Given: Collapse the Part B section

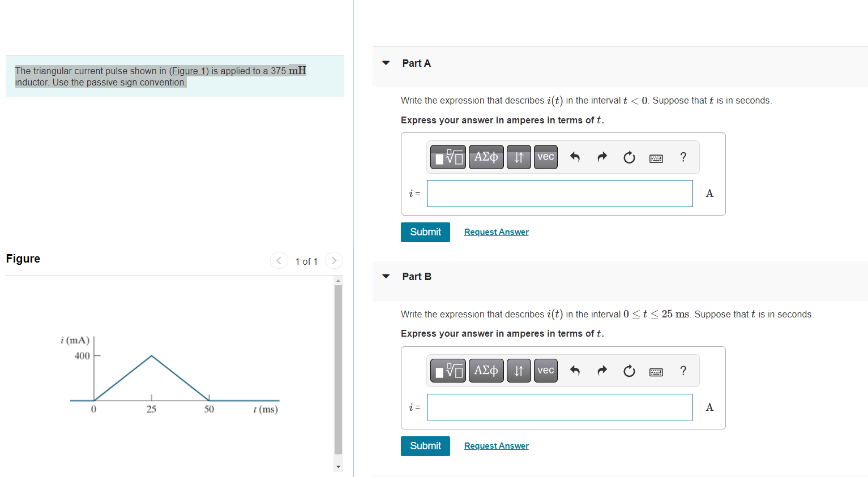Looking at the screenshot, I should pyautogui.click(x=386, y=276).
